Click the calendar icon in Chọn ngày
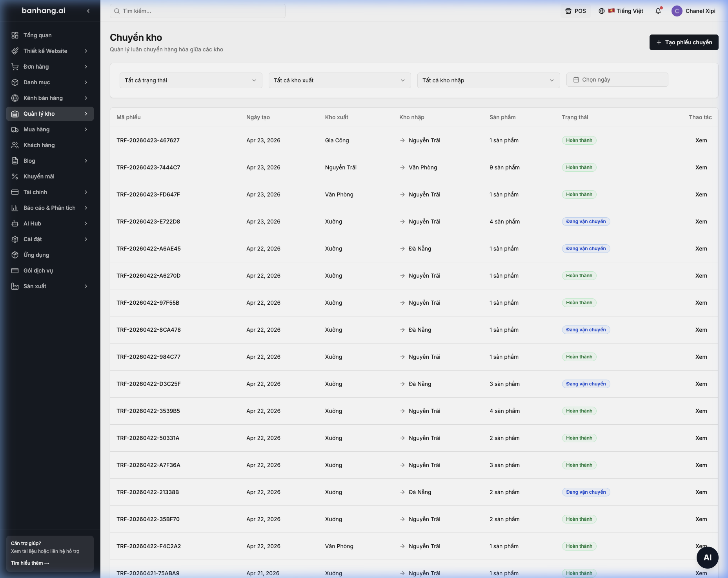 coord(576,80)
